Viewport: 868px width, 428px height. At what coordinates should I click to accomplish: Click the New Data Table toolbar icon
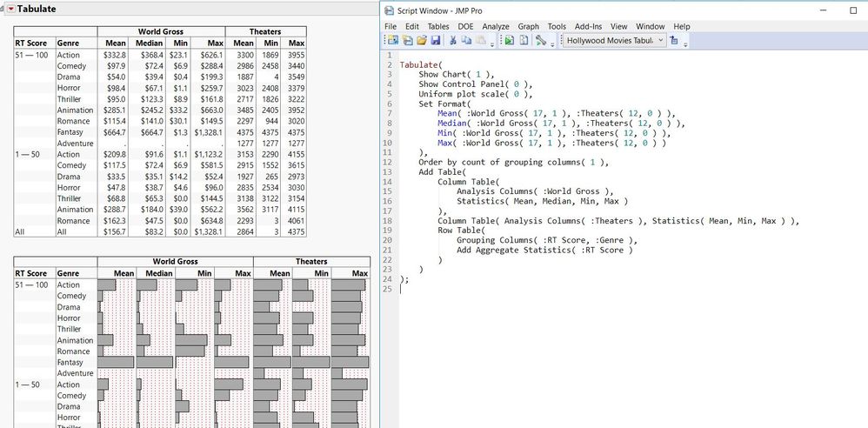pos(392,41)
